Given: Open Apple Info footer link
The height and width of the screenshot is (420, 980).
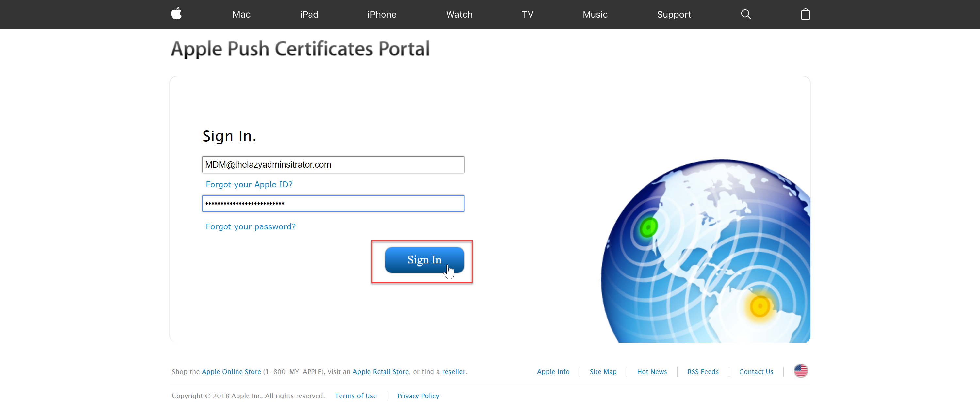Looking at the screenshot, I should coord(553,372).
